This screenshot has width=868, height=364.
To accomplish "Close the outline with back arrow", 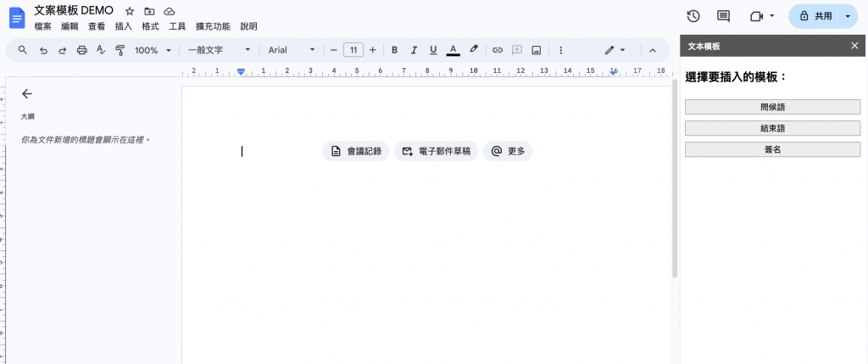I will (x=26, y=93).
